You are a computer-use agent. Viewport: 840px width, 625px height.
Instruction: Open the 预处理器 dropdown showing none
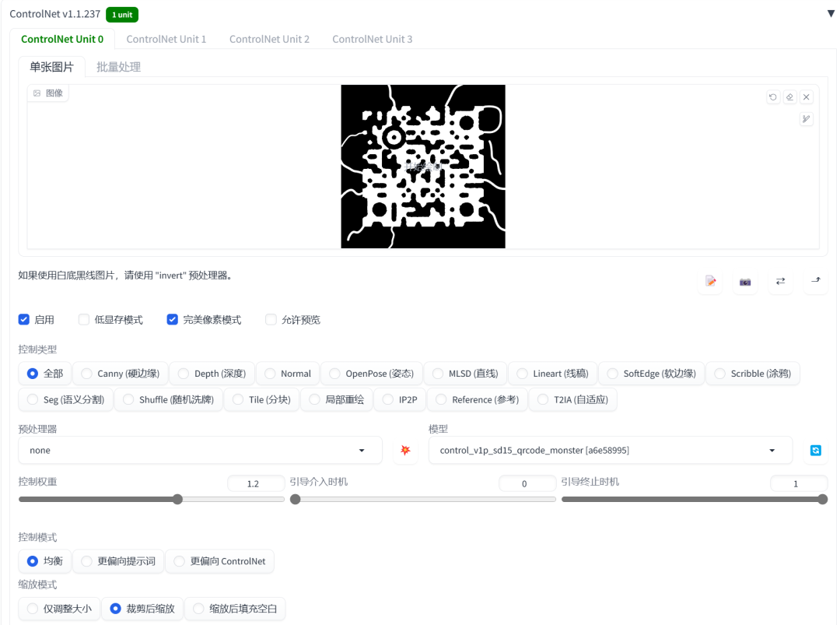[201, 450]
